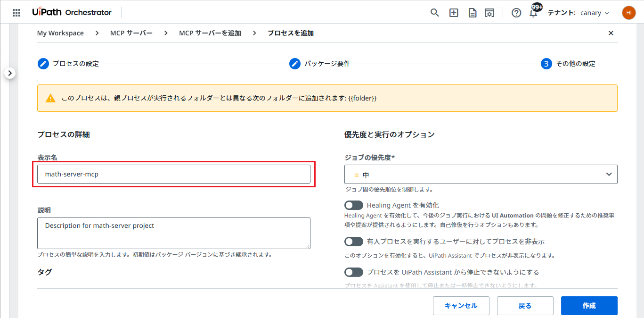The height and width of the screenshot is (318, 644).
Task: Click the pencil icon for パッケージ要件
Action: point(295,64)
